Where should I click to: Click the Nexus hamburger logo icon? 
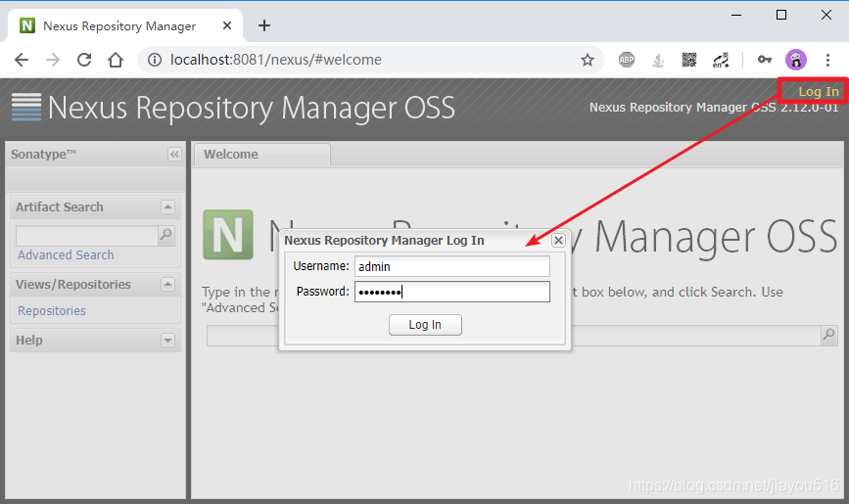click(x=26, y=107)
